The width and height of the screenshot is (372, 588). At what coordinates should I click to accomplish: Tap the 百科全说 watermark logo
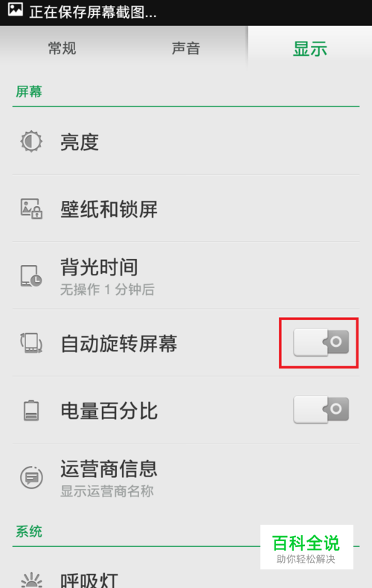(307, 547)
